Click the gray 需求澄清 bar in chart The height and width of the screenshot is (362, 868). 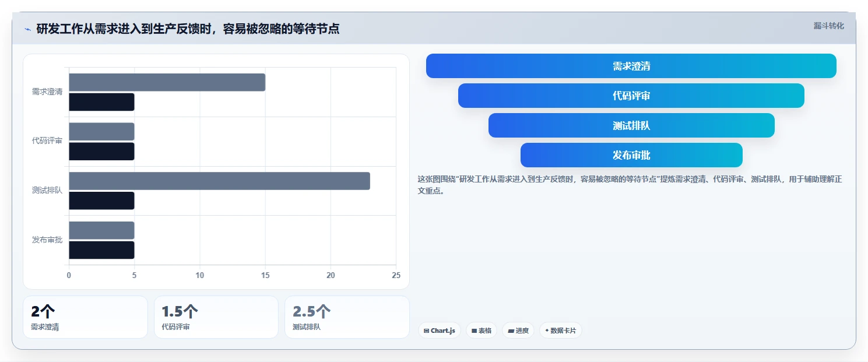[x=167, y=82]
